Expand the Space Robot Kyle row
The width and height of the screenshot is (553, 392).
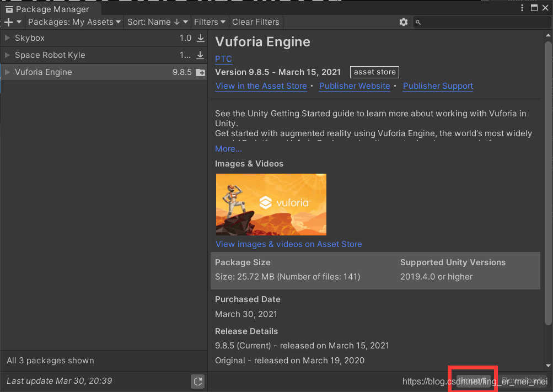[7, 55]
